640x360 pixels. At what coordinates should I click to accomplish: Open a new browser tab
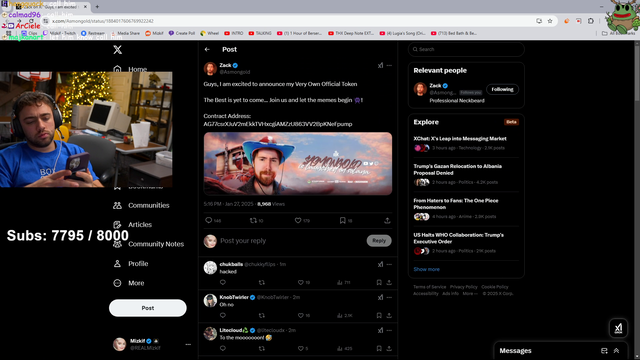pos(97,7)
